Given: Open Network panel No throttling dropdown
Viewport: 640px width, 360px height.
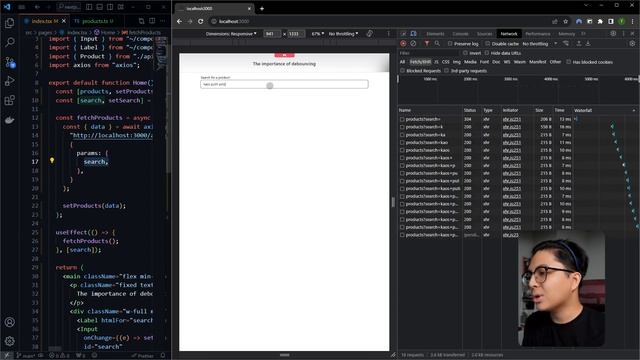Looking at the screenshot, I should (539, 44).
